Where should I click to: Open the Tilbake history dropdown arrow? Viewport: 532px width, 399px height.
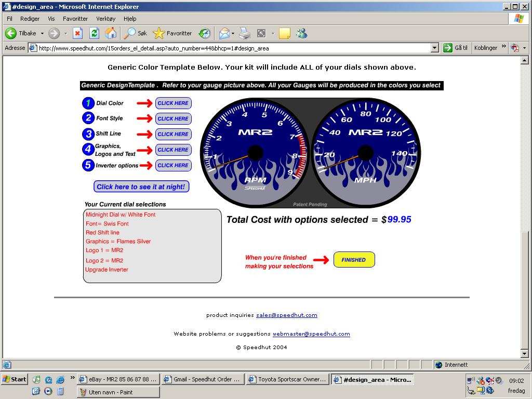tap(42, 33)
